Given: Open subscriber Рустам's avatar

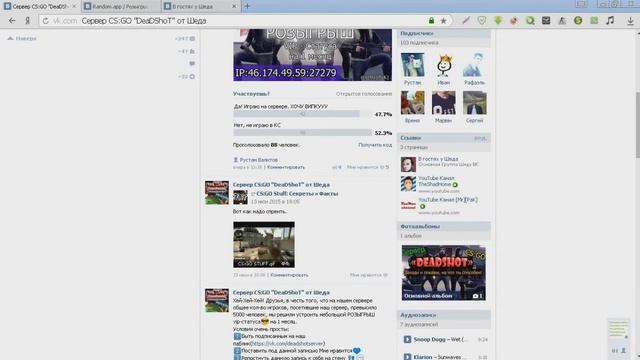Looking at the screenshot, I should [412, 64].
